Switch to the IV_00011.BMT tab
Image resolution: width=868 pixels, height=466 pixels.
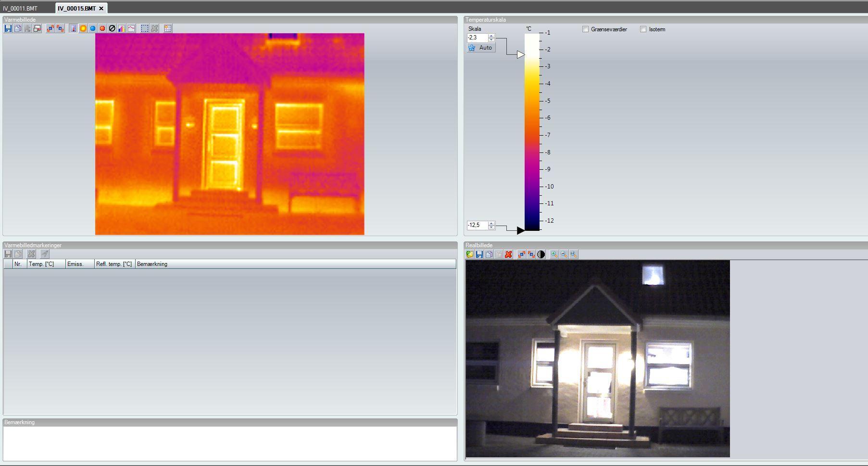20,9
